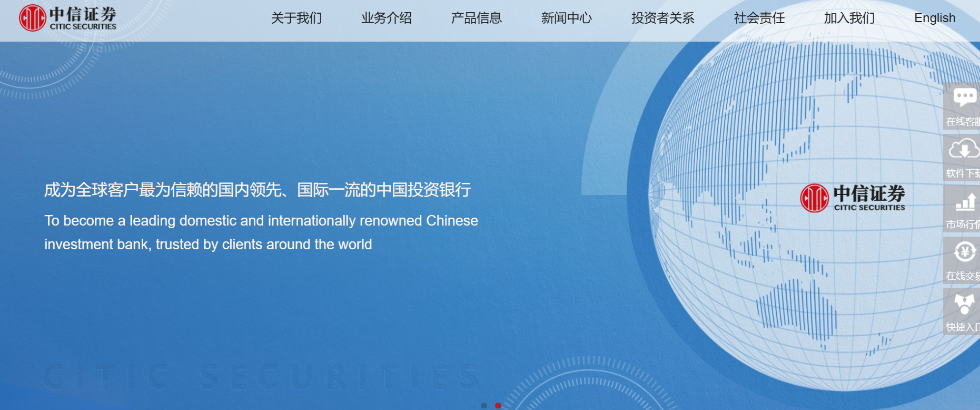Open the 业务介绍 menu
980x410 pixels.
coord(387,18)
